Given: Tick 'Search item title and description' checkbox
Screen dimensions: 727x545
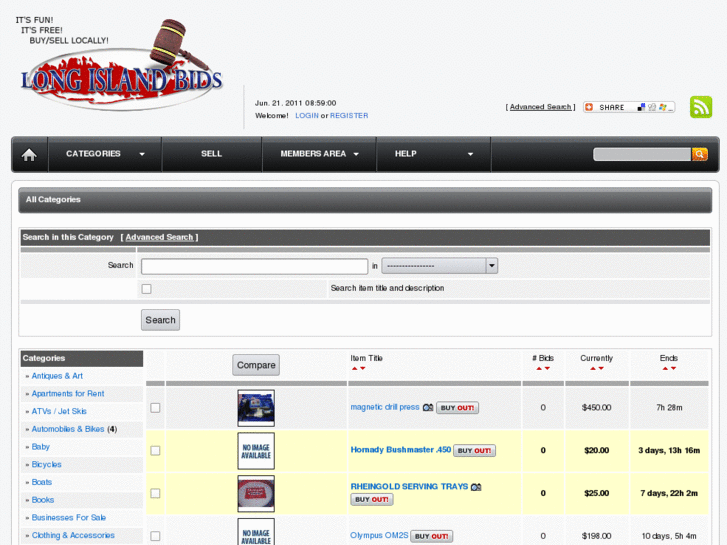Looking at the screenshot, I should tap(147, 289).
